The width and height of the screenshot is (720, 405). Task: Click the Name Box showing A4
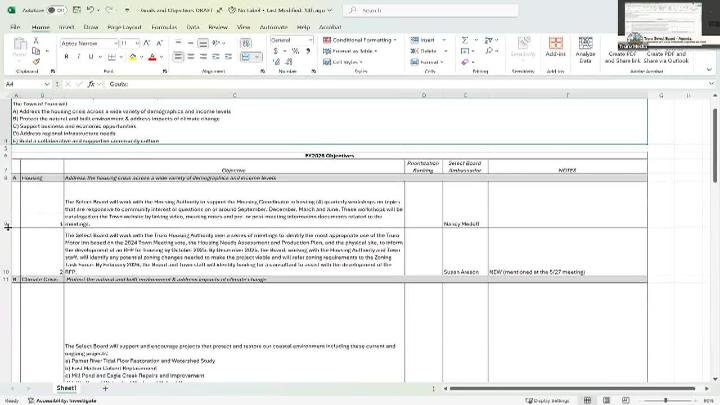click(x=26, y=84)
